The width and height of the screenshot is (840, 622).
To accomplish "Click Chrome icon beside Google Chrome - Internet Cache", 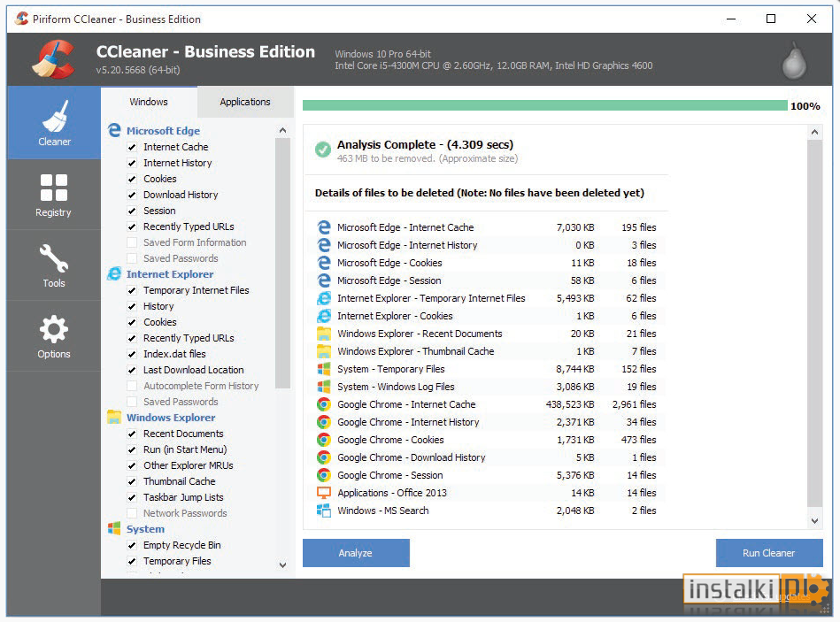I will point(324,404).
